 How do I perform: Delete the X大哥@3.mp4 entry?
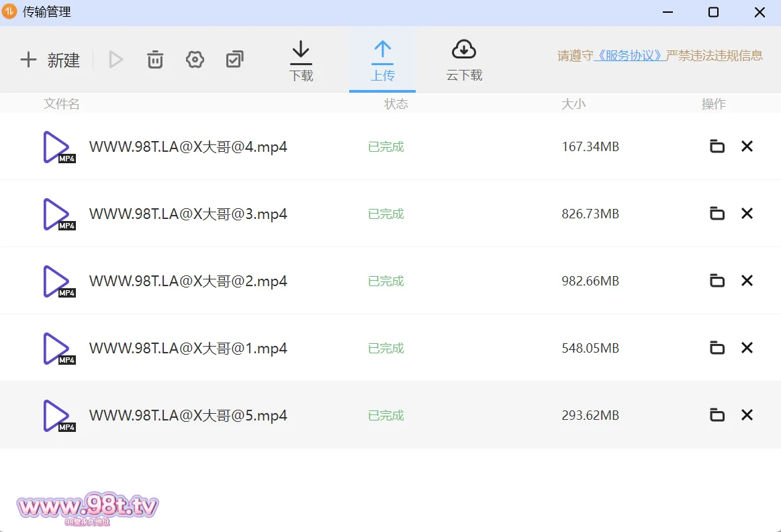747,214
